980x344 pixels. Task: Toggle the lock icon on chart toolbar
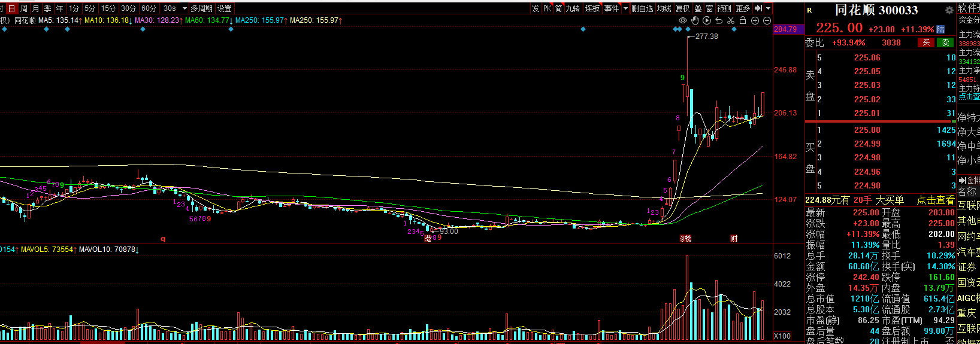(x=743, y=20)
